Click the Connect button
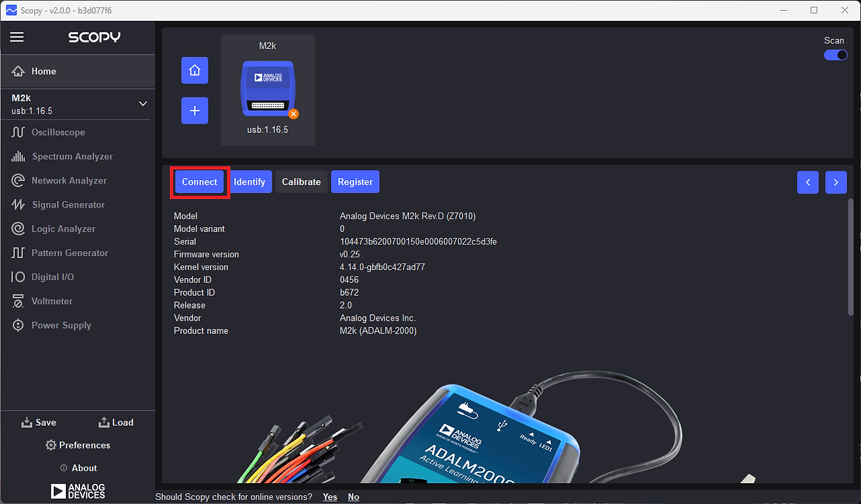The image size is (861, 504). click(x=200, y=182)
